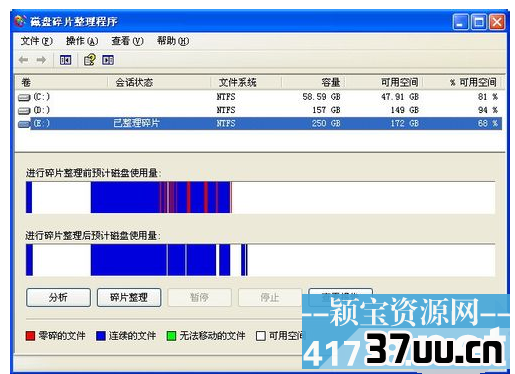515x374 pixels.
Task: Open the 文件(F) menu
Action: coord(36,41)
